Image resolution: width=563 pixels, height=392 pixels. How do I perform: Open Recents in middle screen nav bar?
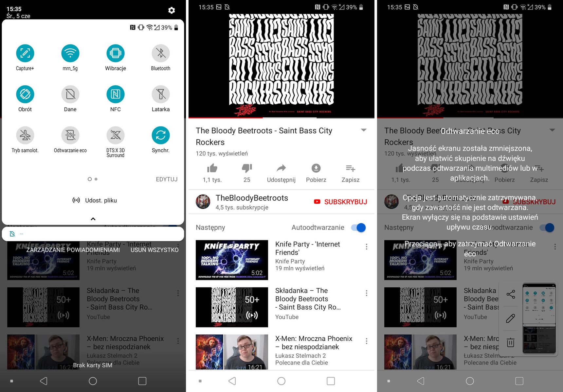(x=331, y=381)
